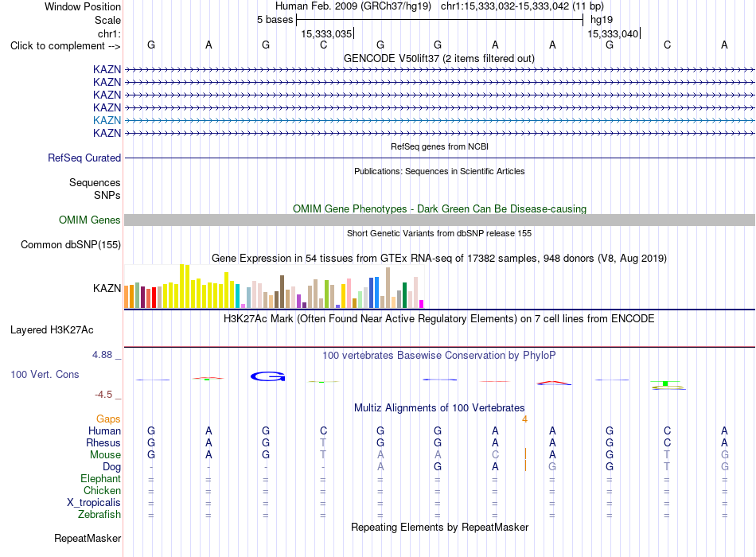Select the X_tropicalis alignment row label
Viewport: 756px width, 557px height.
tap(94, 503)
